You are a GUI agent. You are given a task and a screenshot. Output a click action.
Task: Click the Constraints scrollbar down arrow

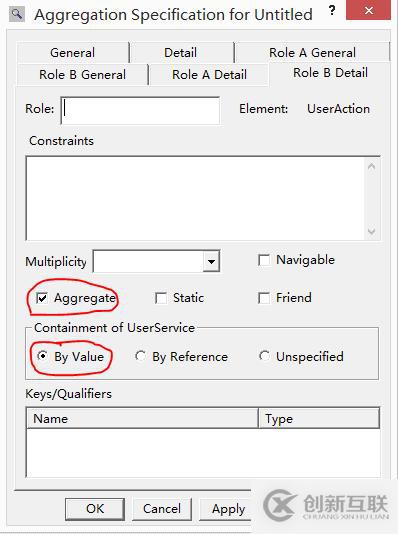tap(371, 232)
